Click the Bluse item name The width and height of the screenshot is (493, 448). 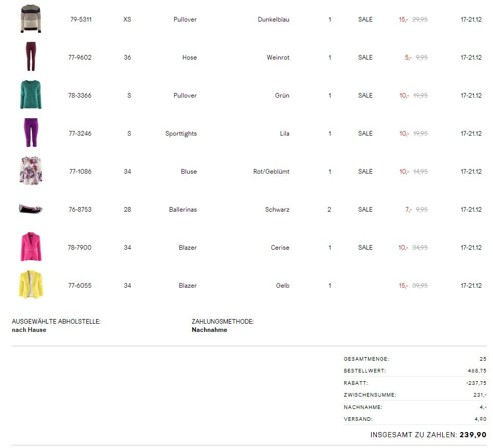coord(189,172)
